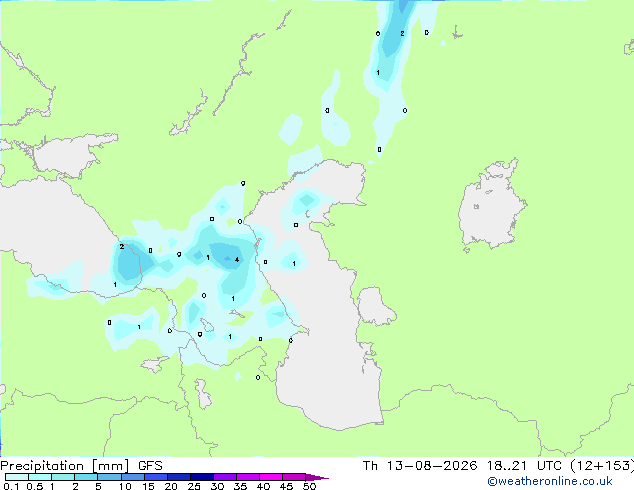634x490 pixels.
Task: Click the 1–2 mm legend color swatch
Action: pos(63,477)
